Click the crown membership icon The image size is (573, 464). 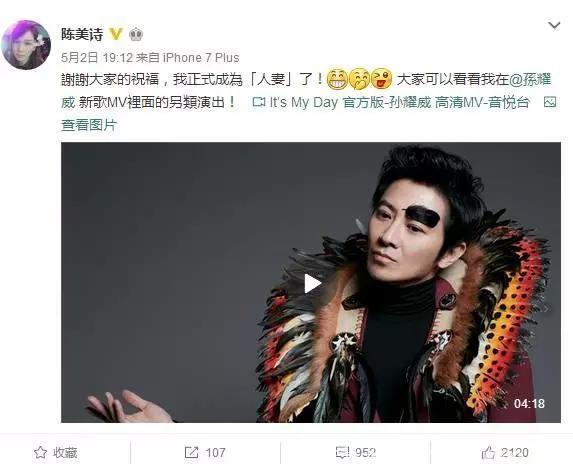click(x=136, y=34)
